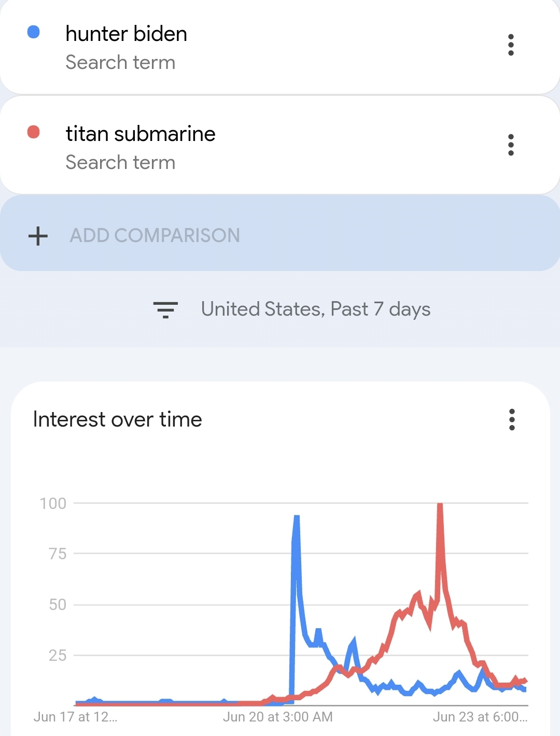Tap the filter icon beside United States

tap(165, 309)
